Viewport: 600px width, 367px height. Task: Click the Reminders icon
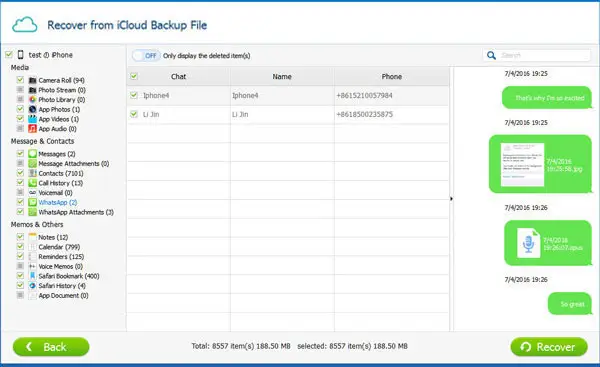click(33, 256)
